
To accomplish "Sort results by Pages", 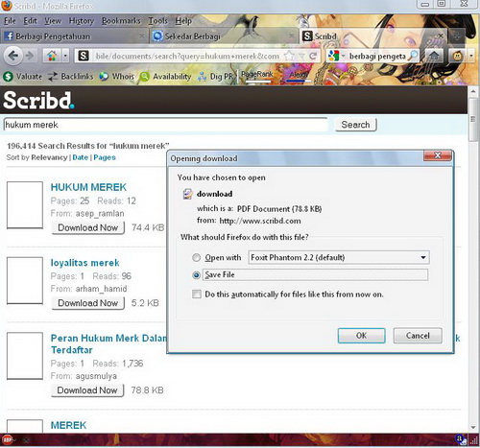I will click(x=105, y=157).
